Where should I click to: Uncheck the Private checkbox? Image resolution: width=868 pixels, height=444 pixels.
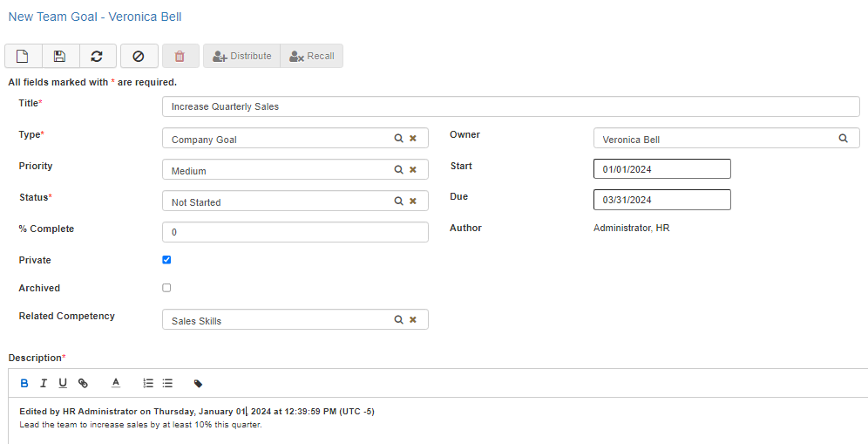click(166, 260)
